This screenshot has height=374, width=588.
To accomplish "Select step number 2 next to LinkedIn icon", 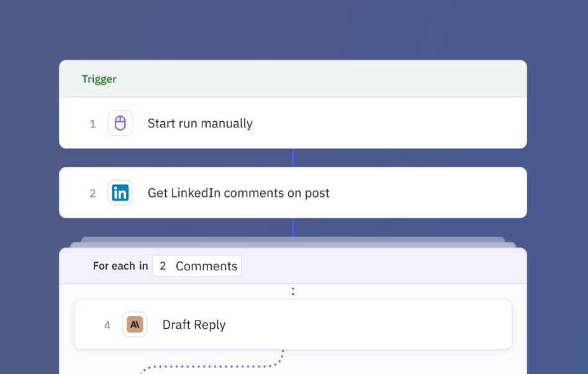I will pos(93,194).
